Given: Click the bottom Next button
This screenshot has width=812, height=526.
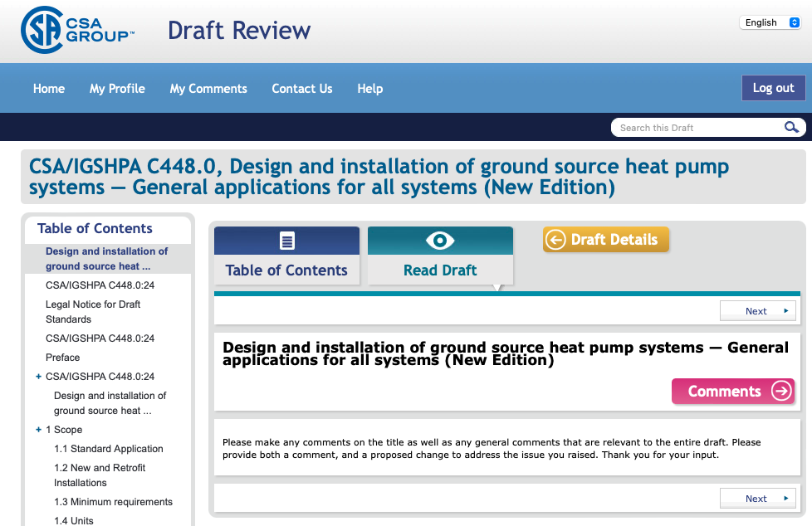Looking at the screenshot, I should pyautogui.click(x=758, y=499).
